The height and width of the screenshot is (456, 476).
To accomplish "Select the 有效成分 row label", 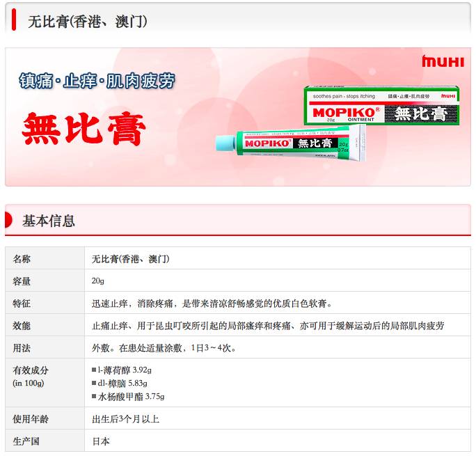I will click(x=31, y=370).
